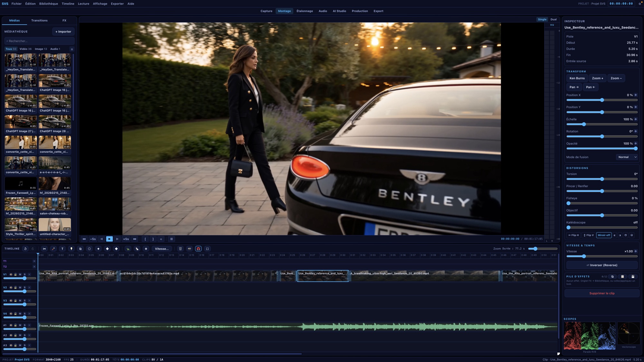Click the fit-to-view icon in timeline toolbar
Viewport: 644px width, 362px height.
(207, 249)
